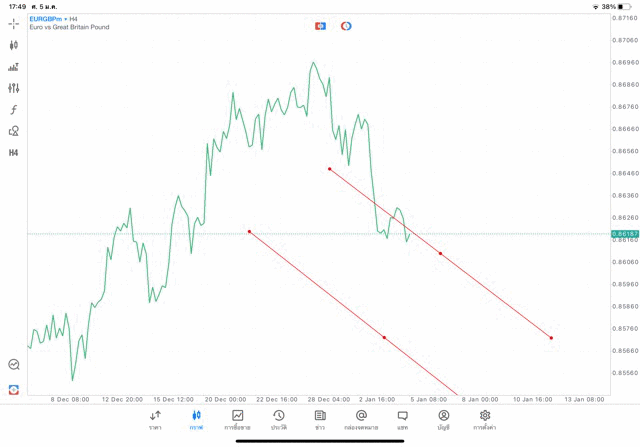640x447 pixels.
Task: Tap the current price label 0.86187
Action: (x=624, y=233)
